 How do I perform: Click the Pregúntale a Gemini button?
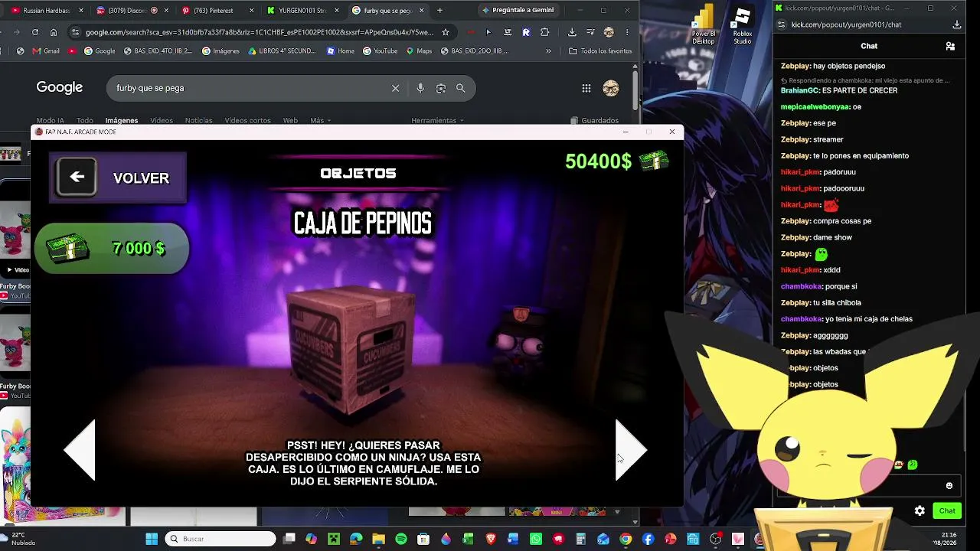pos(518,11)
